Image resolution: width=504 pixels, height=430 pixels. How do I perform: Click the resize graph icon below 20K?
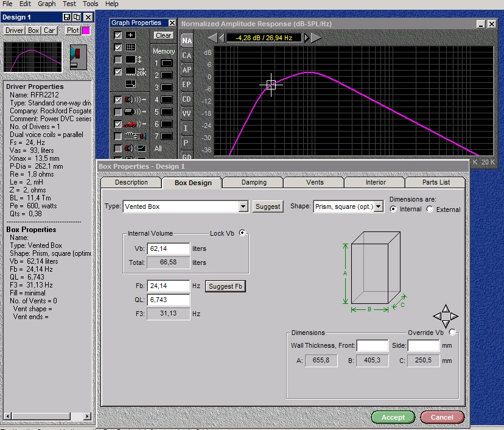[130, 83]
